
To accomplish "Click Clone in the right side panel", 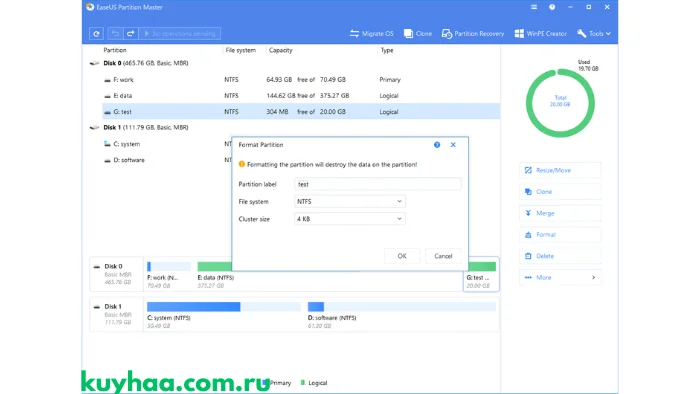I will [x=560, y=191].
